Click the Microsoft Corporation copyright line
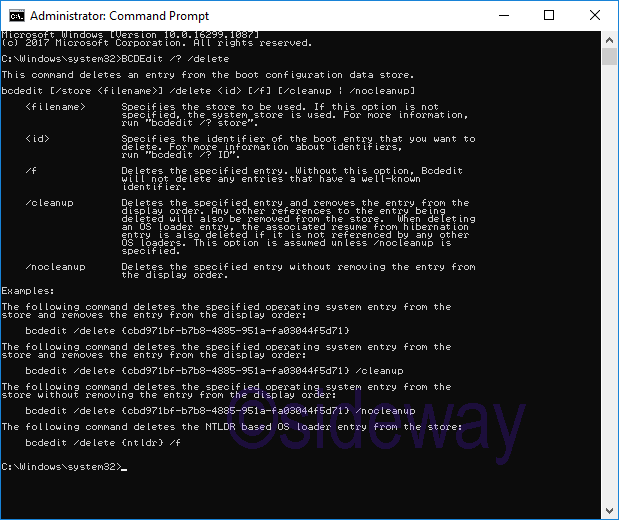Screen dimensions: 619x520 point(156,43)
